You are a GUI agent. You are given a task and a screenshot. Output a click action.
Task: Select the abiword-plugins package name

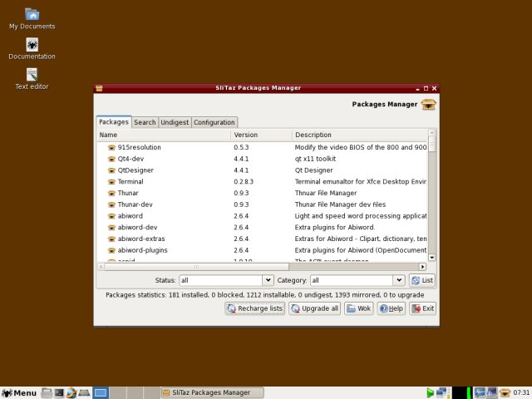[x=142, y=250]
